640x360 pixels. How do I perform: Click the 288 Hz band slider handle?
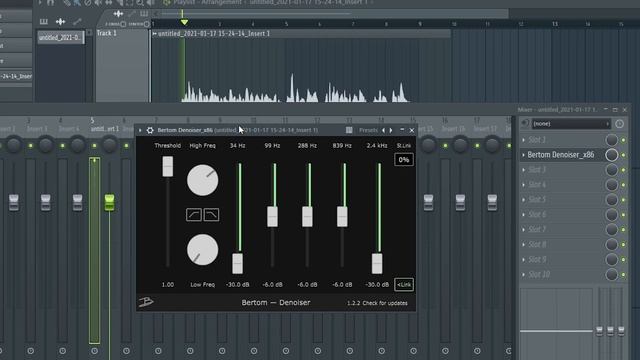tap(307, 217)
